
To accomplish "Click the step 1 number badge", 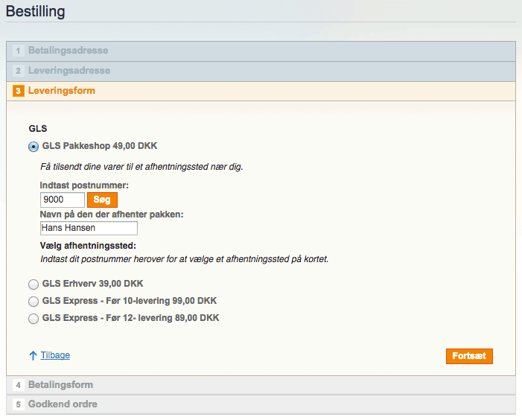I will (18, 51).
